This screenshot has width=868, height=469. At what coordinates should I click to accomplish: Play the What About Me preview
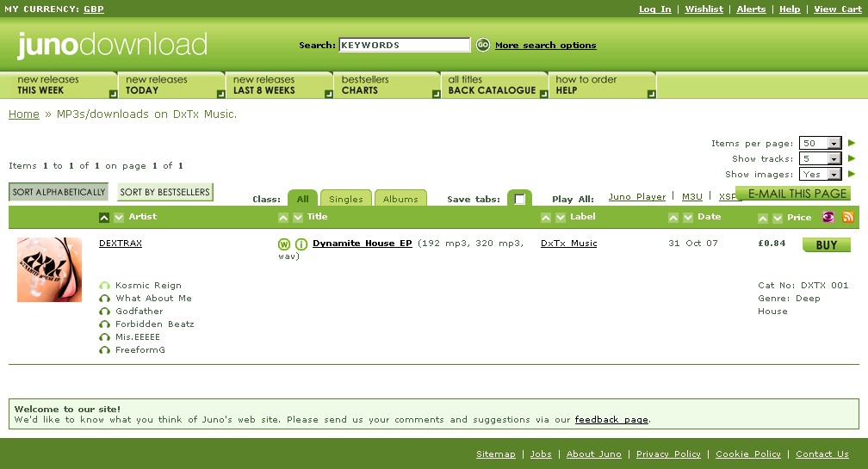[x=104, y=299]
